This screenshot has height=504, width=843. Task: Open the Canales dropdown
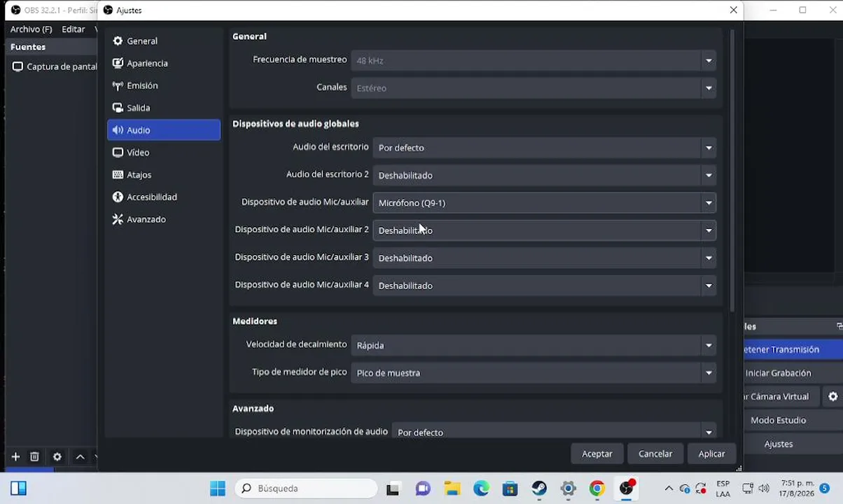(x=534, y=88)
